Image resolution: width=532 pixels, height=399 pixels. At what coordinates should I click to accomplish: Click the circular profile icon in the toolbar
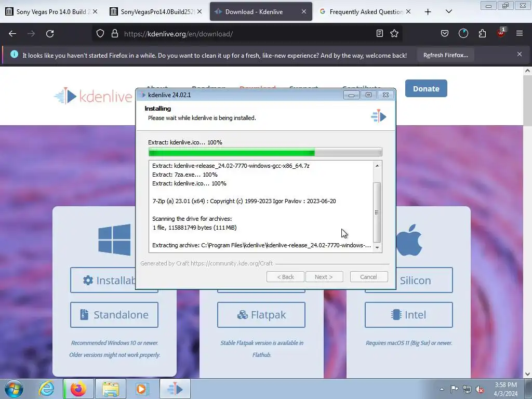(463, 33)
